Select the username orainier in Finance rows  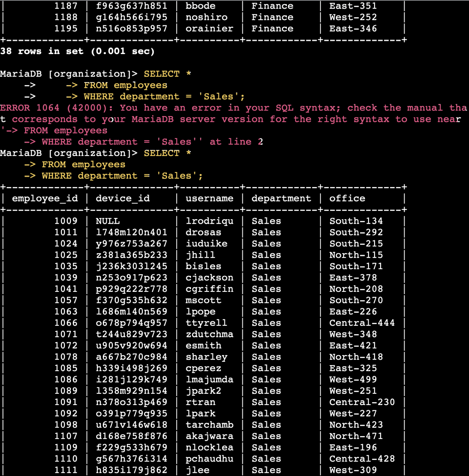pyautogui.click(x=209, y=29)
